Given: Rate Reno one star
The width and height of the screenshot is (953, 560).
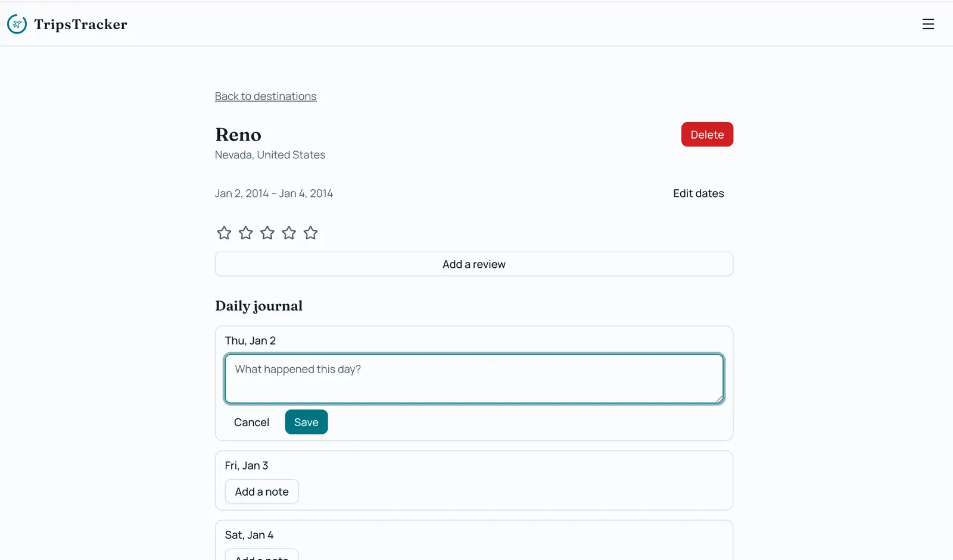Looking at the screenshot, I should (224, 233).
